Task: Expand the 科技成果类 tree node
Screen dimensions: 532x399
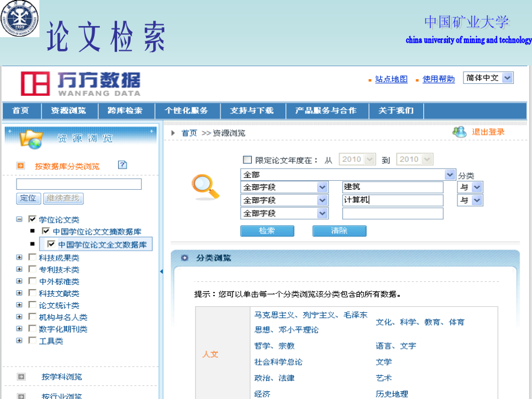Action: click(x=20, y=258)
